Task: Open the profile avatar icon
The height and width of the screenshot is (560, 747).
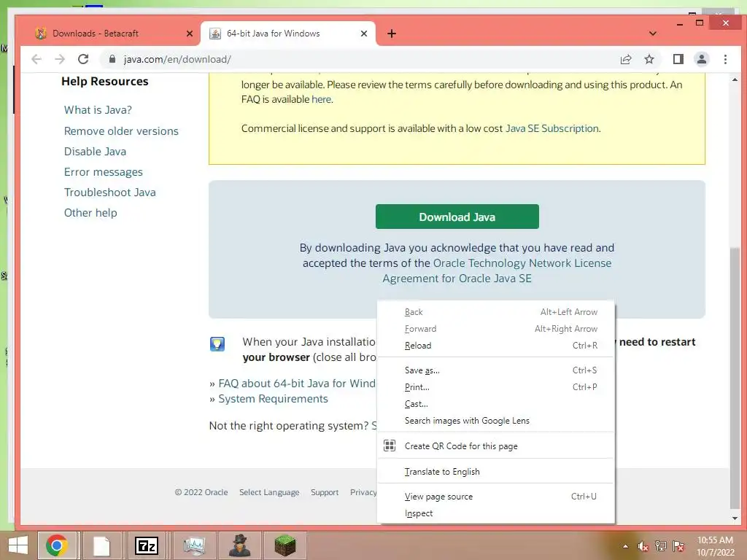Action: coord(701,59)
